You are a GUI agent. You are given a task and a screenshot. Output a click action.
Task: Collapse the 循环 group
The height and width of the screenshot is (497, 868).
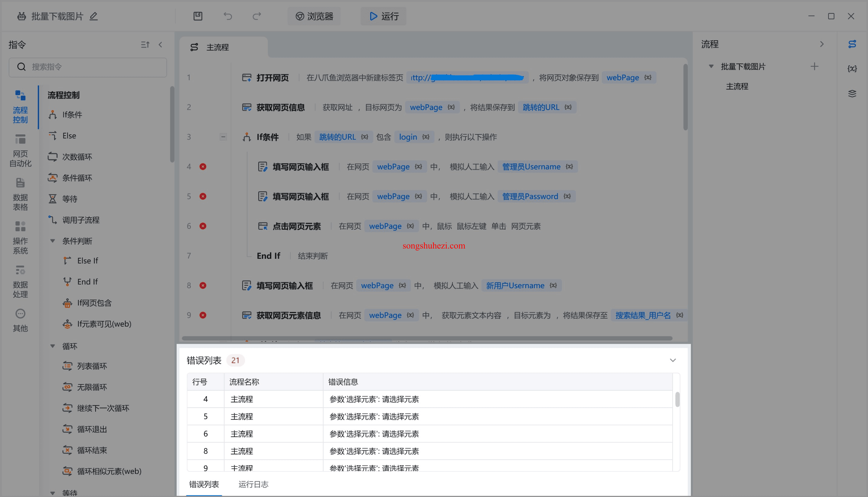53,346
